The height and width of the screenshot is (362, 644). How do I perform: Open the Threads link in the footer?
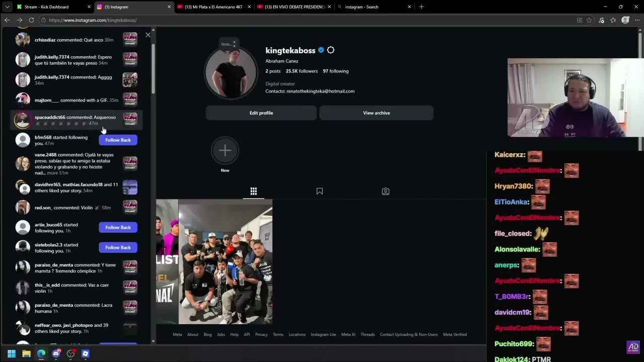(367, 334)
